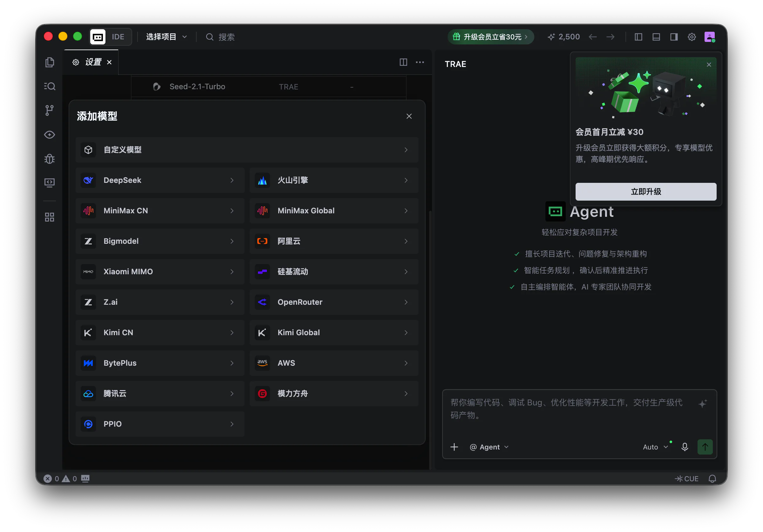Toggle the CUE status bar item
The width and height of the screenshot is (763, 532).
(686, 479)
